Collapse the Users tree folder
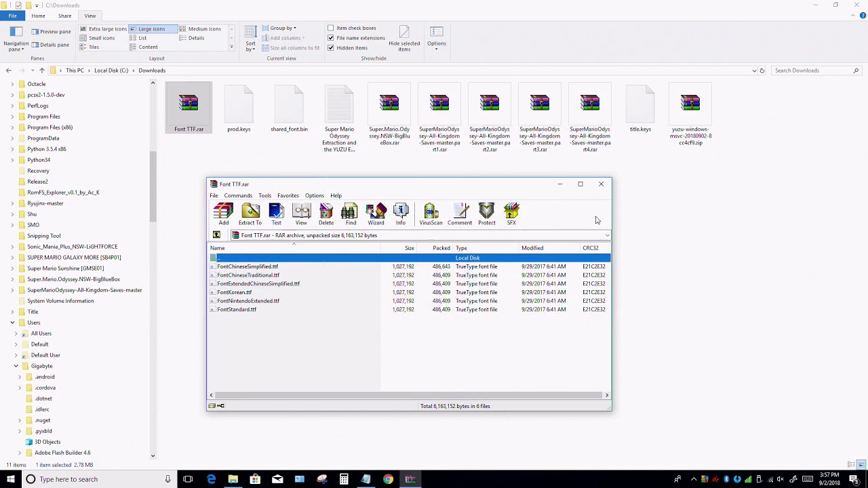Image resolution: width=868 pixels, height=488 pixels. pos(12,323)
